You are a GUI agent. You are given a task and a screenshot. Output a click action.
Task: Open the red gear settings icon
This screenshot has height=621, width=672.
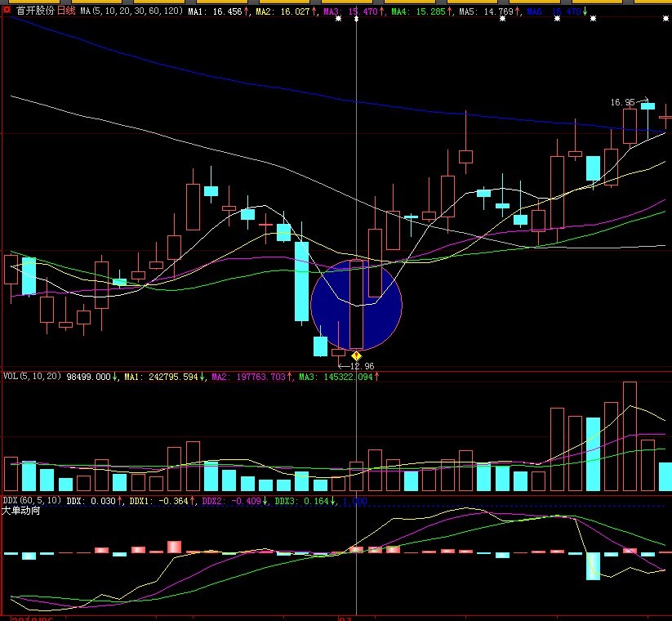pyautogui.click(x=7, y=10)
